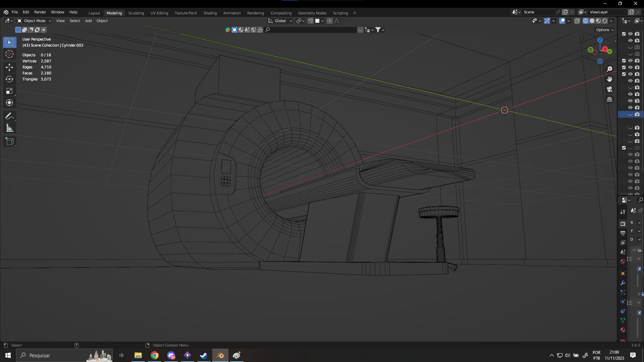This screenshot has height=362, width=644.
Task: Open the Render menu
Action: [x=40, y=12]
